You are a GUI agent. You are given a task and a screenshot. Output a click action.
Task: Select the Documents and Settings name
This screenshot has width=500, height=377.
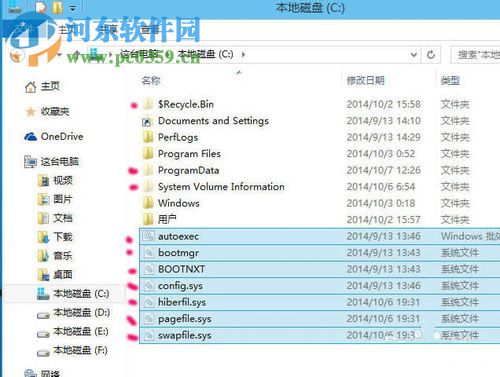coord(213,121)
